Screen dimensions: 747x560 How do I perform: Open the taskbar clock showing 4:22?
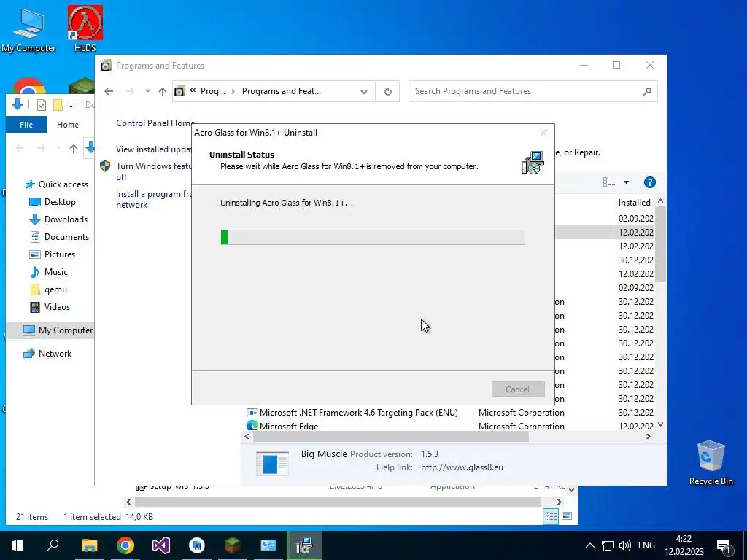pyautogui.click(x=684, y=545)
